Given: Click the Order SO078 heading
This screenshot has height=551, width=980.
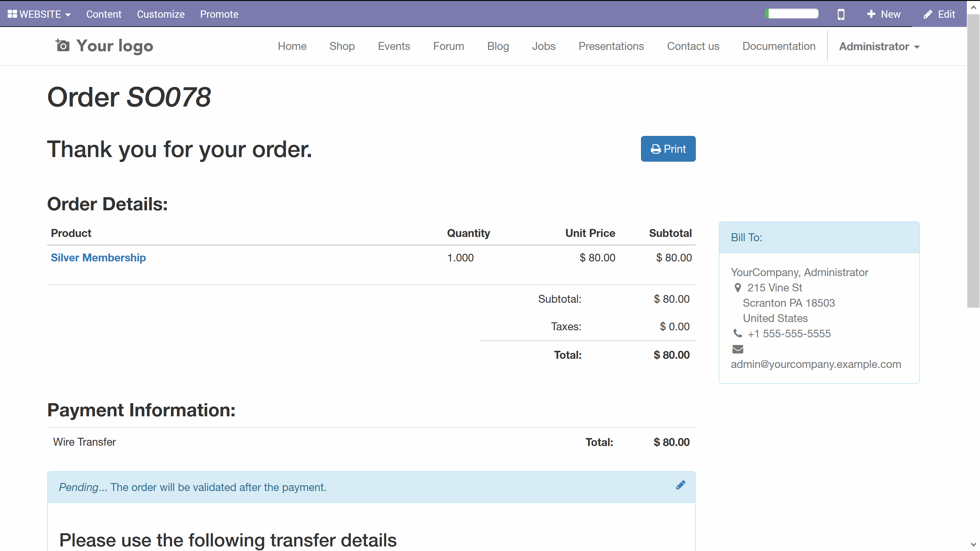Looking at the screenshot, I should pyautogui.click(x=129, y=97).
